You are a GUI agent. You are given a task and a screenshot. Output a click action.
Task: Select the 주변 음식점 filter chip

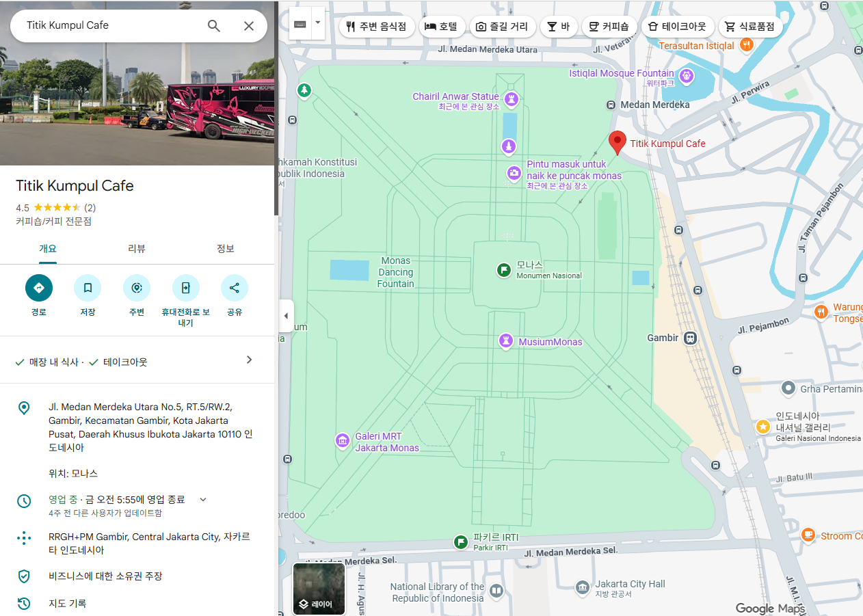pyautogui.click(x=377, y=27)
